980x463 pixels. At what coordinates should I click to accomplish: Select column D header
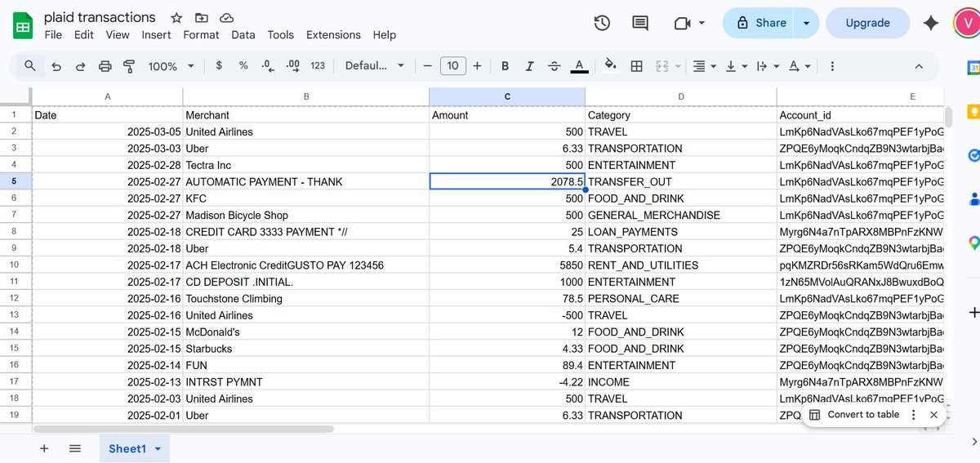(681, 96)
